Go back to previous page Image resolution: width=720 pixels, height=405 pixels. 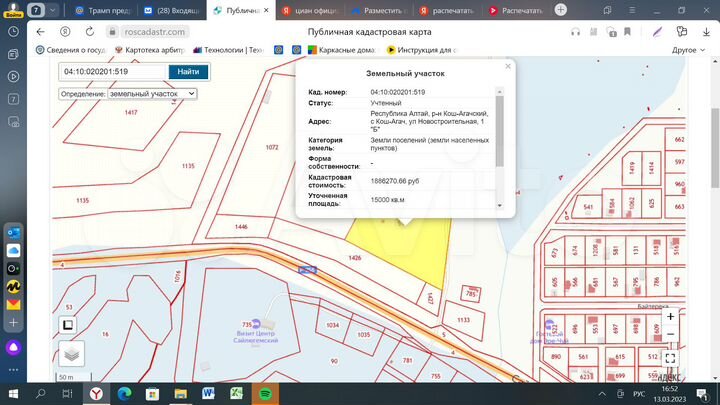pos(40,32)
